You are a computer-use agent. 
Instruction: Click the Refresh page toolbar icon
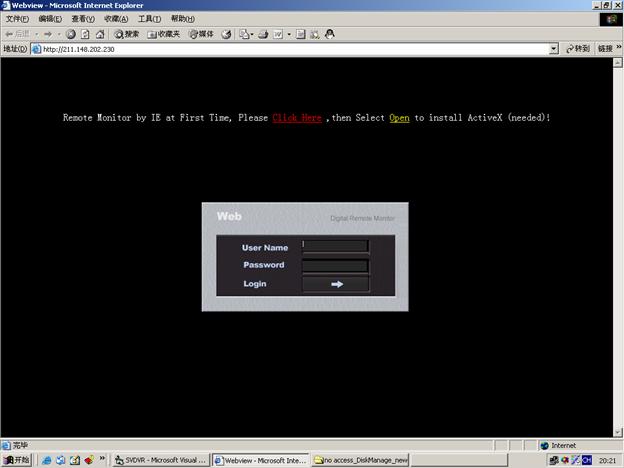[85, 34]
